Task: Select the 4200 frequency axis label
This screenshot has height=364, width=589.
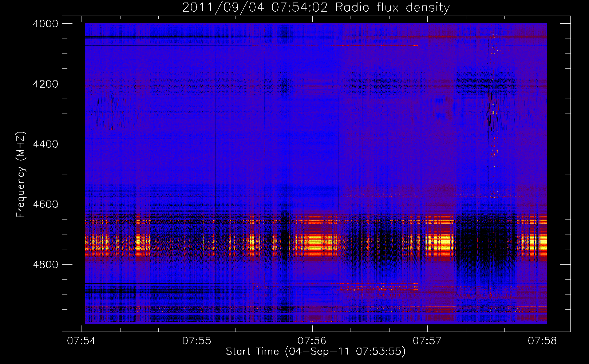Action: 45,84
